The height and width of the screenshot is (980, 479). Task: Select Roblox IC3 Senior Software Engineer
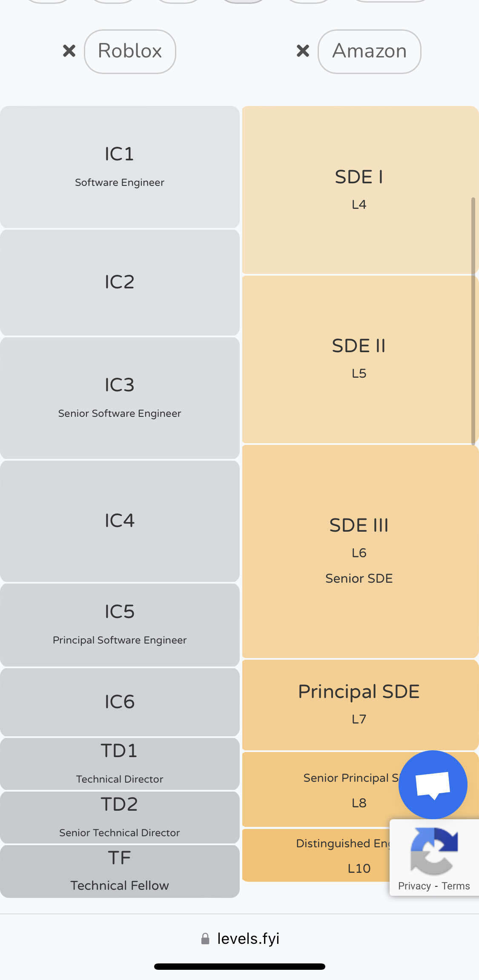[x=120, y=398]
